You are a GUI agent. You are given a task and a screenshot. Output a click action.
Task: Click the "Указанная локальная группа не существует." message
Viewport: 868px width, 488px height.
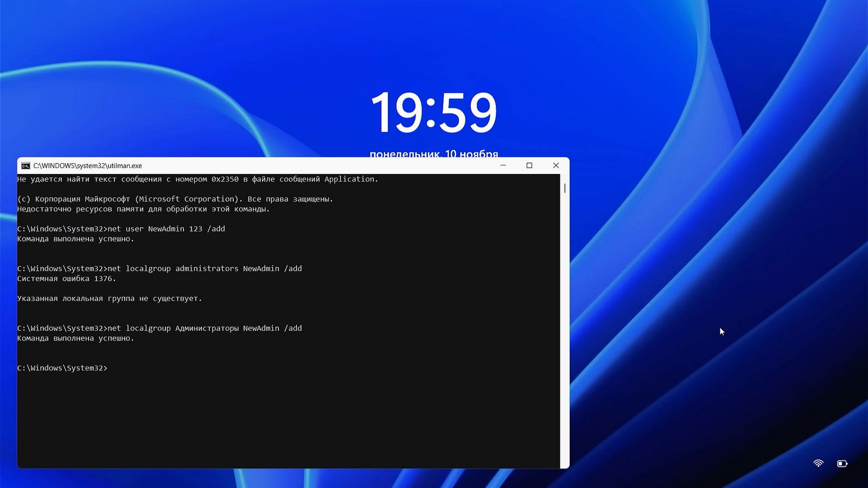(110, 299)
